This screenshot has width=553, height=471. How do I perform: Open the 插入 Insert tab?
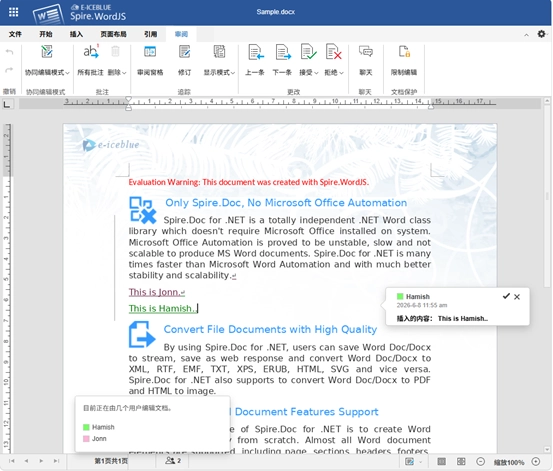[x=76, y=34]
